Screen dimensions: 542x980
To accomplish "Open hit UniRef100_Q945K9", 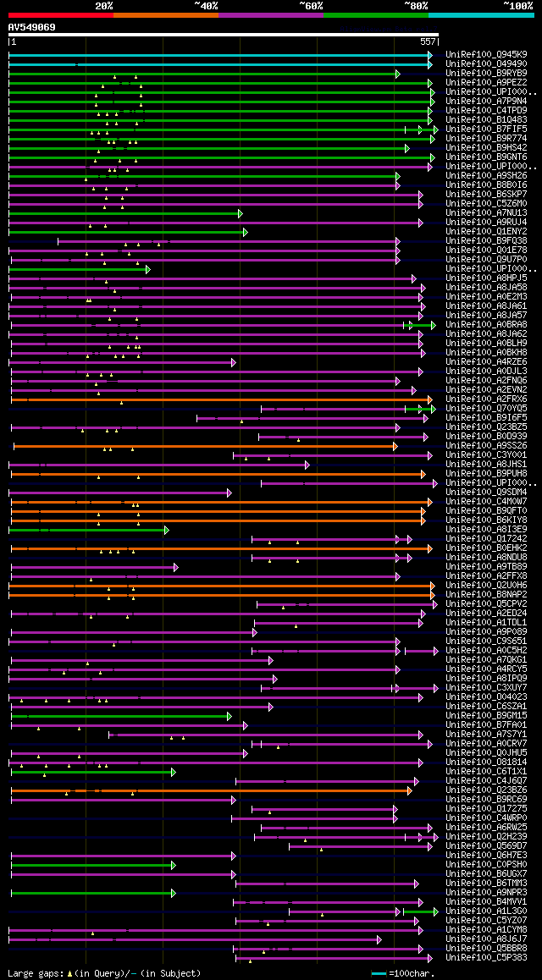I will [486, 54].
